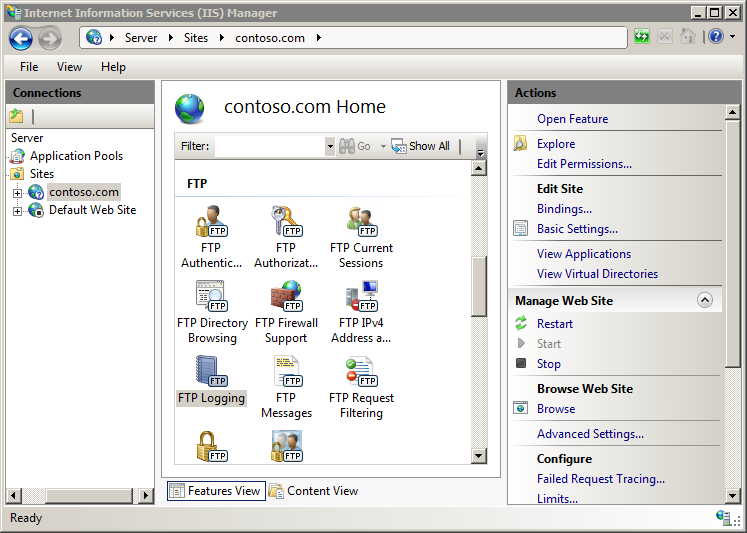Select the padlock FTP icon in bottom row
Viewport: 747px width, 533px height.
pyautogui.click(x=212, y=446)
